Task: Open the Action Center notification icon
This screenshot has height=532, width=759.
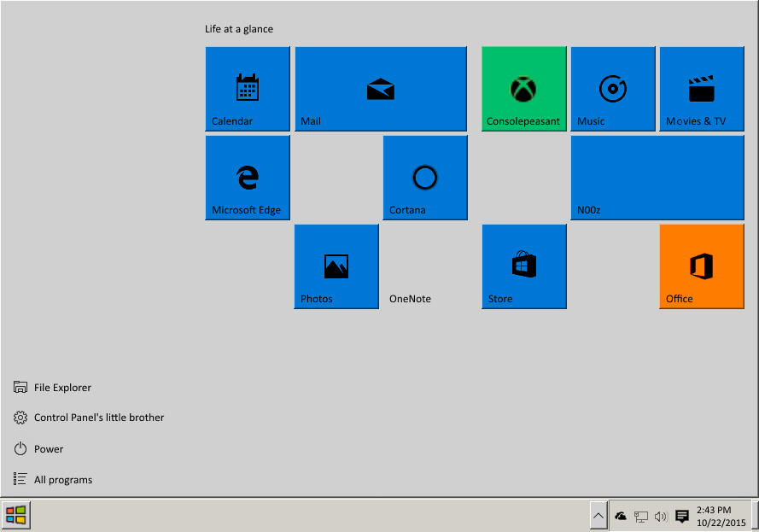Action: point(682,517)
